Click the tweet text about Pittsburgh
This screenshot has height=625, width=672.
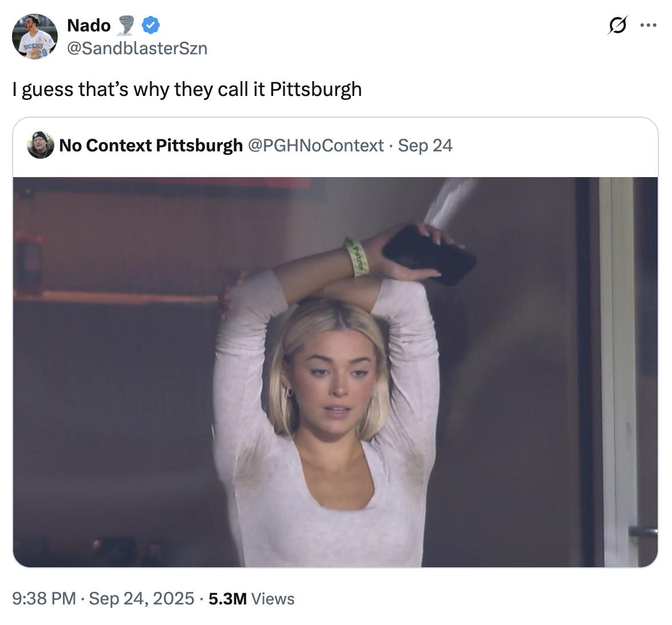tap(187, 89)
